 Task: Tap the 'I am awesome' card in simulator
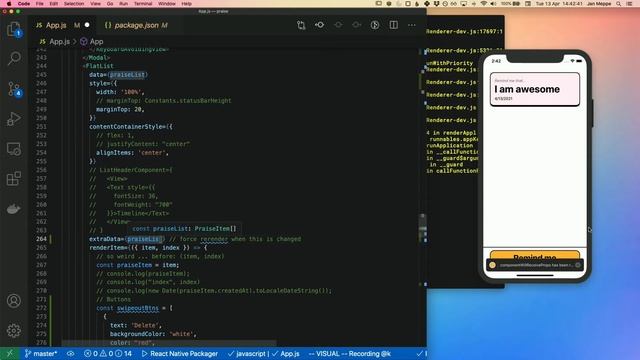tap(535, 89)
